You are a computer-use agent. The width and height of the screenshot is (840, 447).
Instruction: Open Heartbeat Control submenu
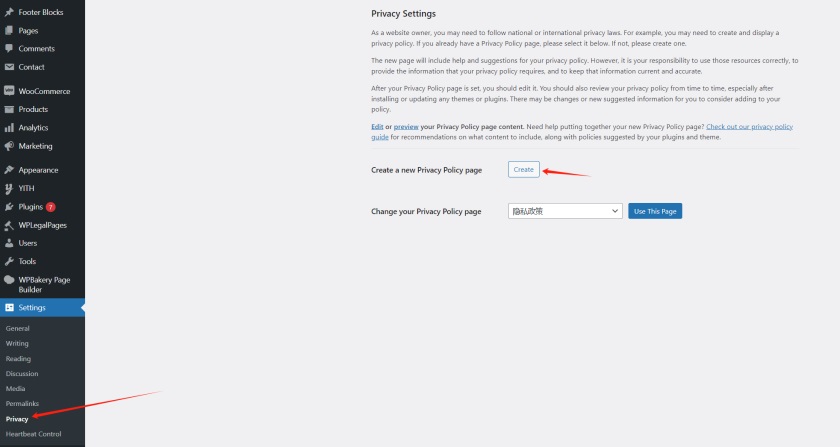click(x=33, y=434)
